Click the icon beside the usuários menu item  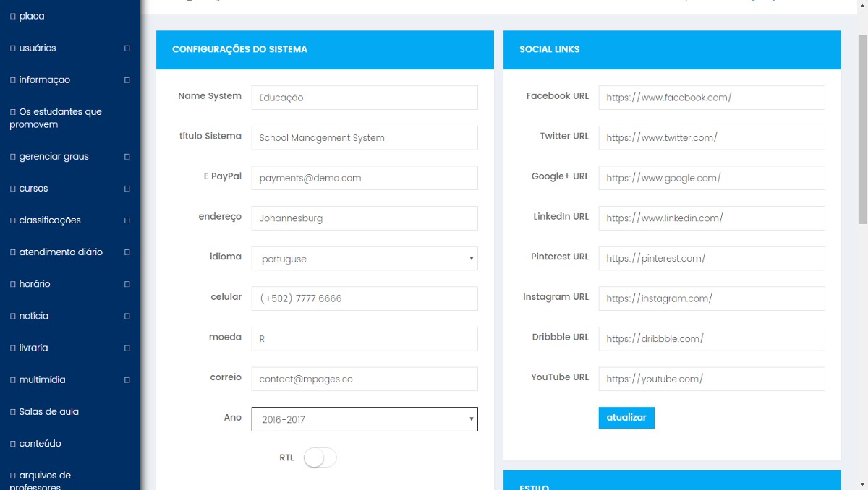coord(13,48)
